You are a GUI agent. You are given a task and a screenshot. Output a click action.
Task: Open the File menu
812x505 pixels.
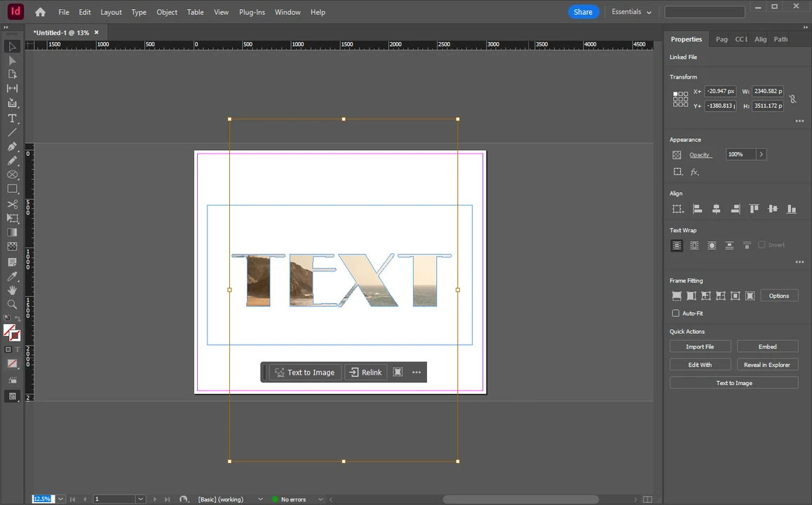tap(64, 12)
